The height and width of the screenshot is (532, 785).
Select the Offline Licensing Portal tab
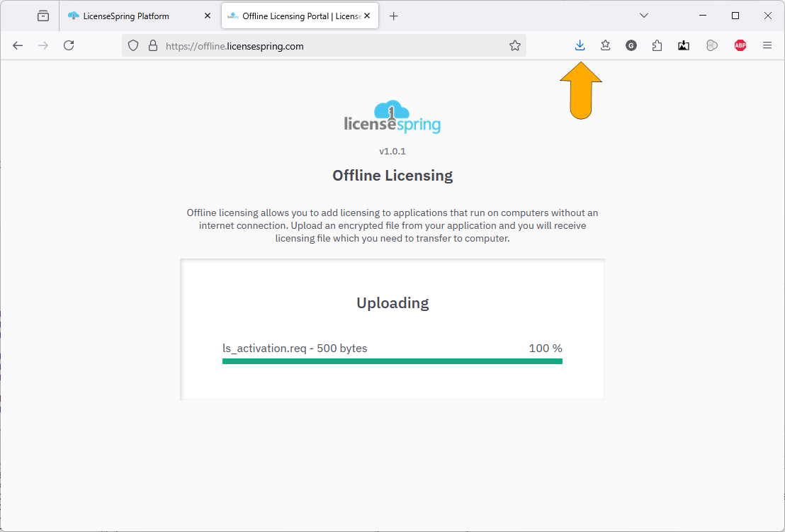click(x=300, y=16)
